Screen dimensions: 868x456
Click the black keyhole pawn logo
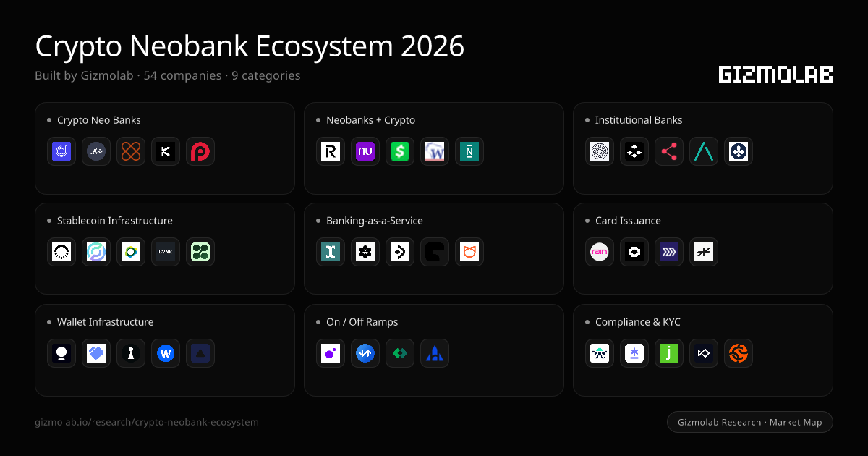click(x=131, y=353)
